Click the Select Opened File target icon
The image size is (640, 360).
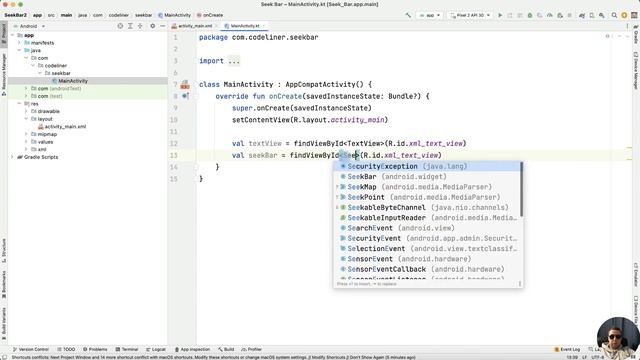[x=120, y=26]
